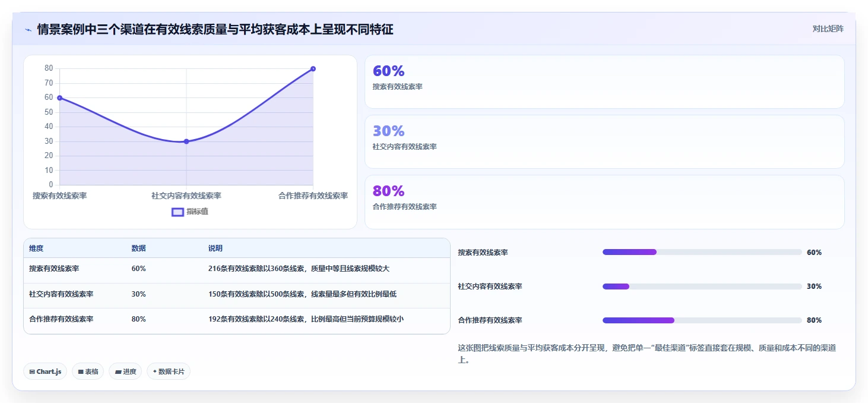
Task: Select the 社交内容有效线索率 table row name
Action: (61, 294)
